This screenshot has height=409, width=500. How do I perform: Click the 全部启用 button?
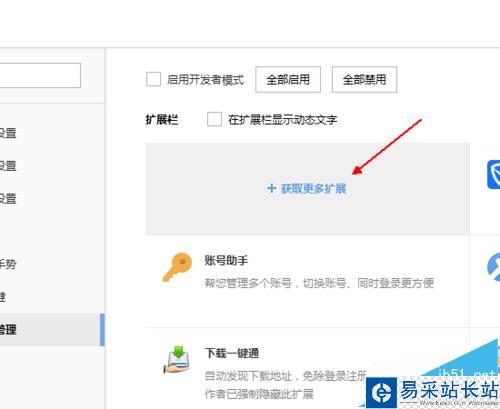(x=288, y=79)
